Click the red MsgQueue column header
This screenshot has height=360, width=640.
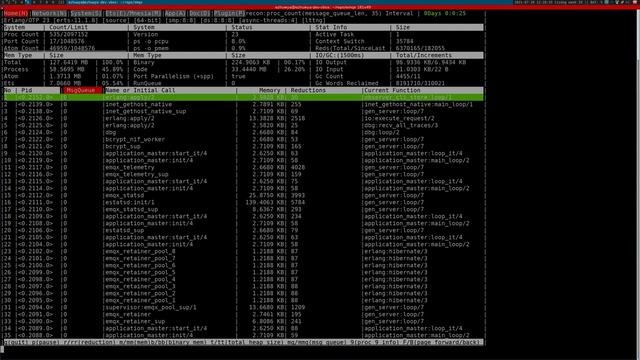(x=81, y=90)
